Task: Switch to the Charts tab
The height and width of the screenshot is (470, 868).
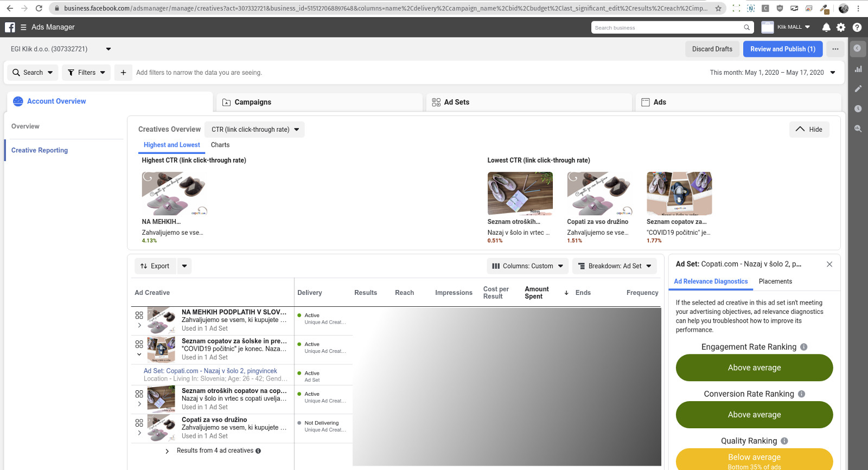Action: [220, 145]
